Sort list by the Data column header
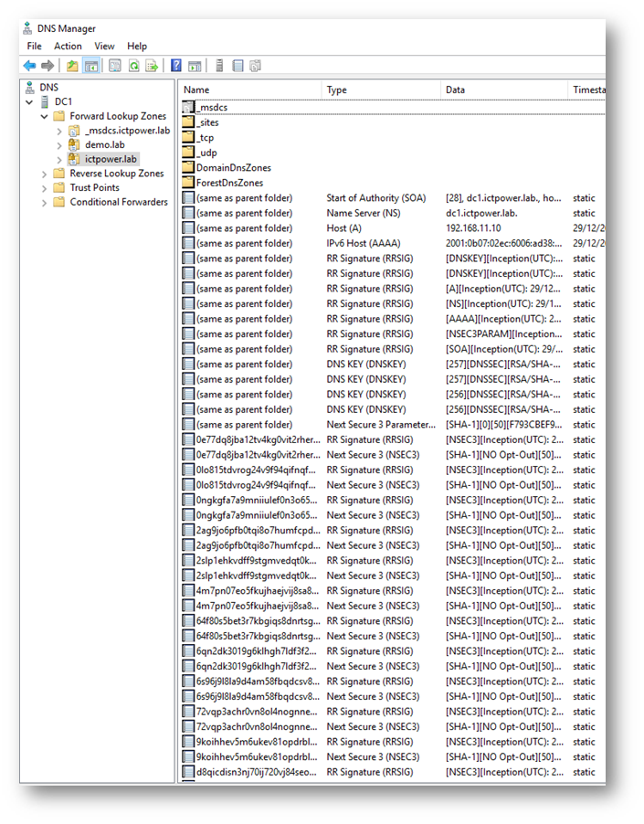 point(455,90)
